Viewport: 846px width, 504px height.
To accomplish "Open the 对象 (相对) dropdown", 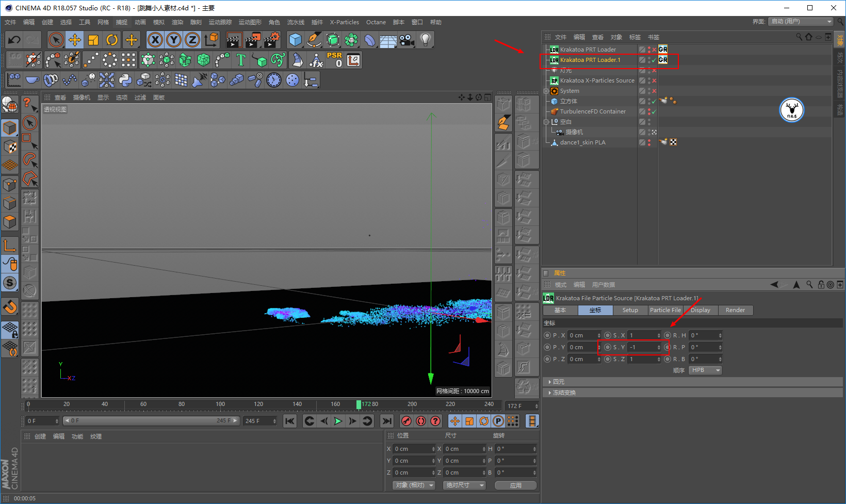I will tap(414, 485).
